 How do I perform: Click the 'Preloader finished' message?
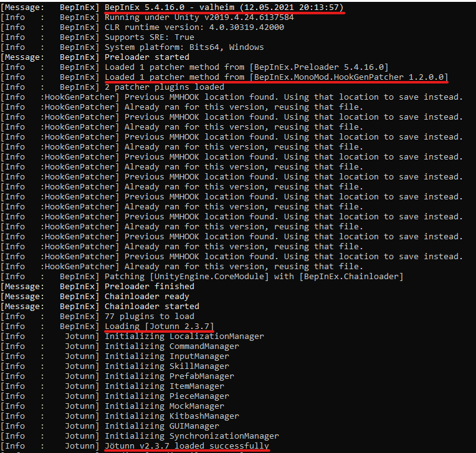150,287
